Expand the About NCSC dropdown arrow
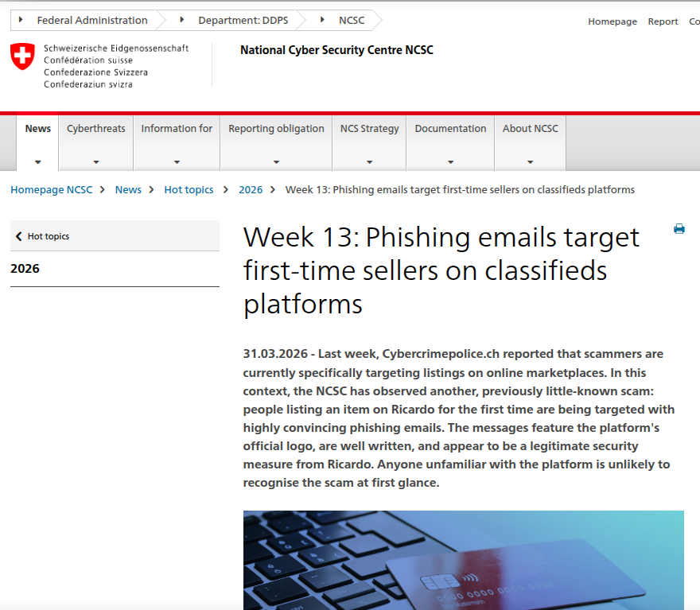This screenshot has height=610, width=700. point(531,162)
